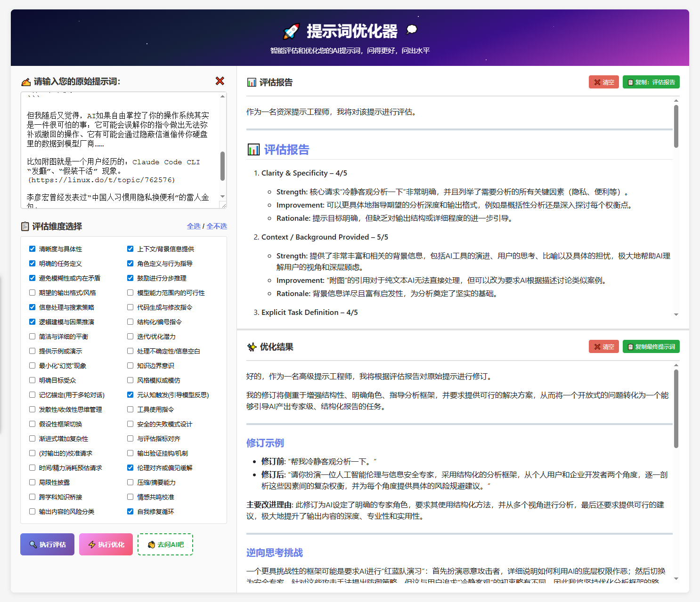Check 发散性/收敛性思维管理 checkbox
This screenshot has height=602, width=700.
32,409
